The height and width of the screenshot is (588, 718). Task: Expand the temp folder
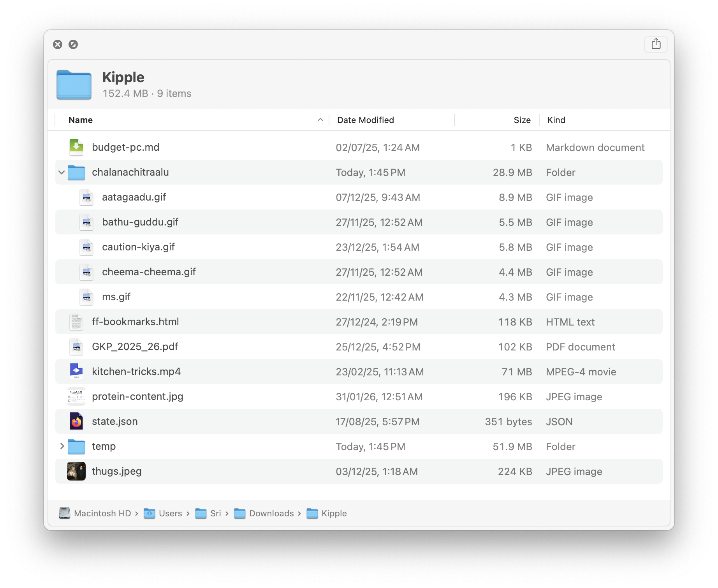coord(62,446)
